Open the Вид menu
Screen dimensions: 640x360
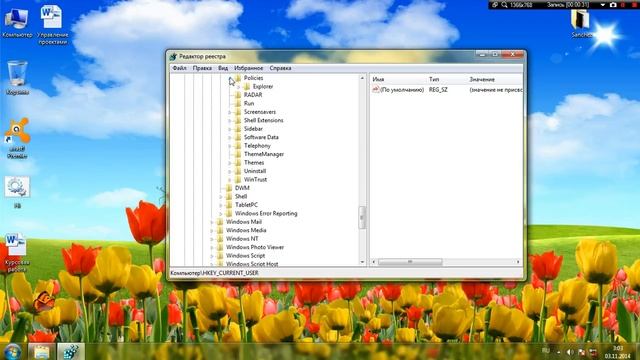223,68
